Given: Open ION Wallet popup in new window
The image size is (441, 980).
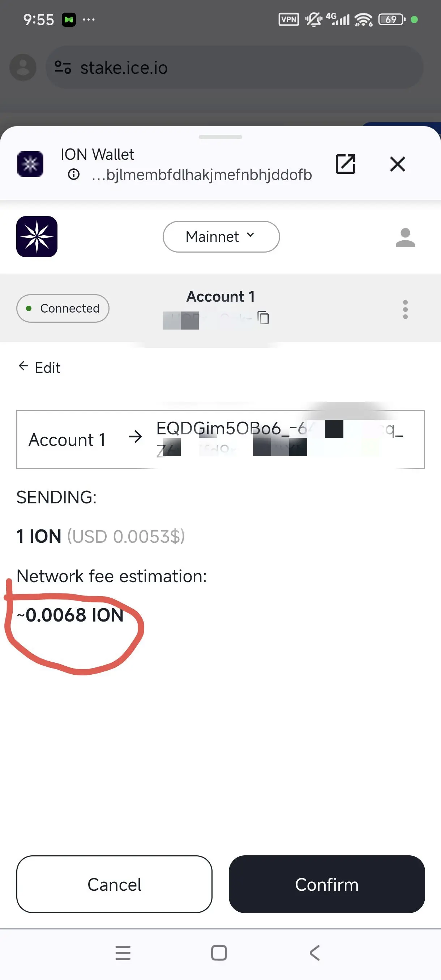Looking at the screenshot, I should (x=346, y=164).
